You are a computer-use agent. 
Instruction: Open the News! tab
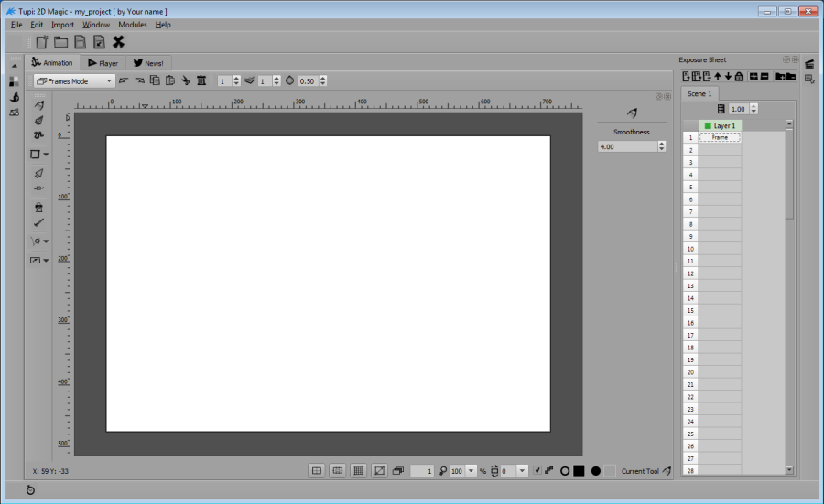pos(148,63)
